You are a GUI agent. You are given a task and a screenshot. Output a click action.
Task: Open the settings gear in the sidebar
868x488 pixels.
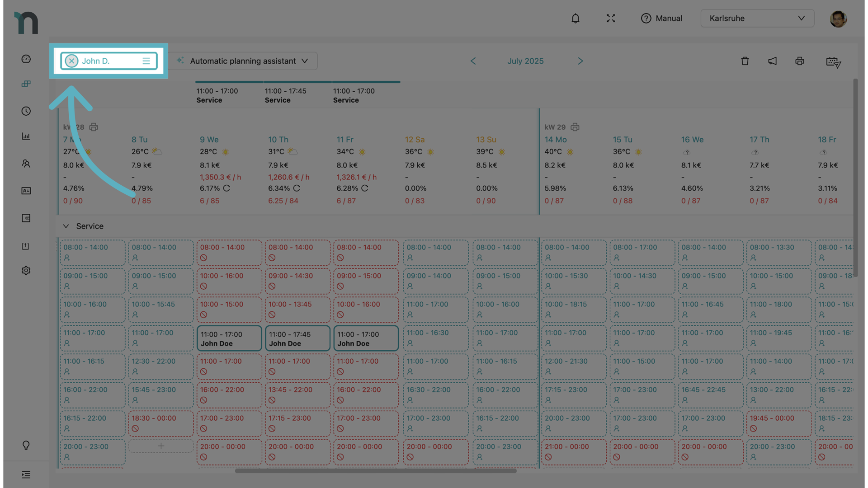(26, 271)
